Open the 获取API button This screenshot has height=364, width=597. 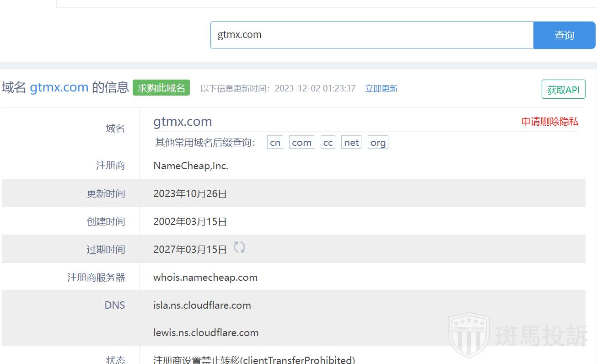point(563,90)
